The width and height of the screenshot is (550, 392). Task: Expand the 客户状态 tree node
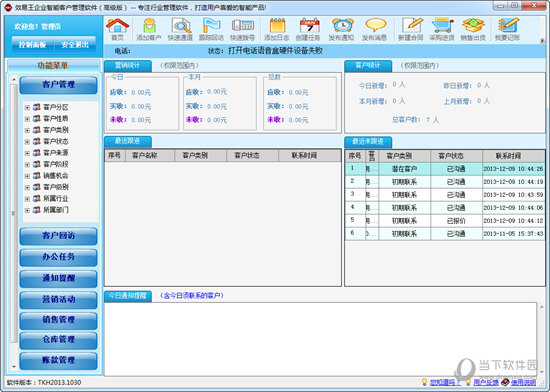click(27, 142)
